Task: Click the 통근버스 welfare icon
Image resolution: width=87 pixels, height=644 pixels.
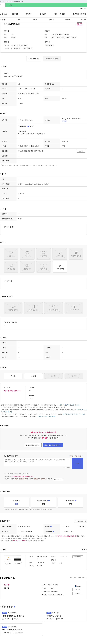Action: pyautogui.click(x=11, y=254)
